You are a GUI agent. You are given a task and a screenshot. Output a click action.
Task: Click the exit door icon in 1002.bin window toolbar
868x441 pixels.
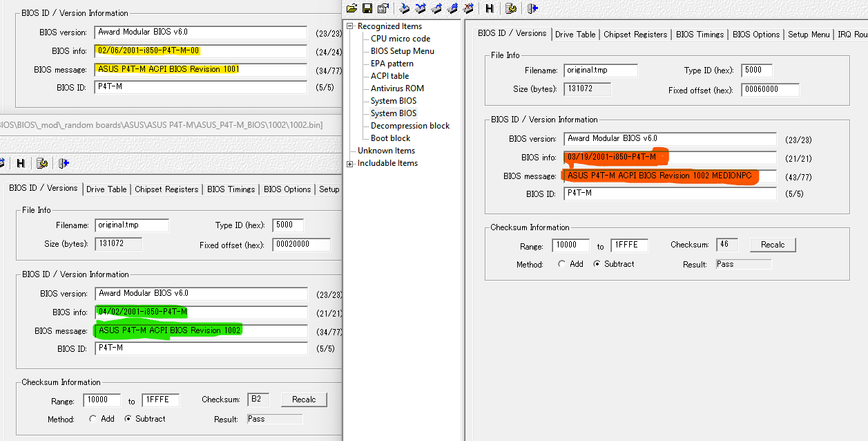pos(64,163)
